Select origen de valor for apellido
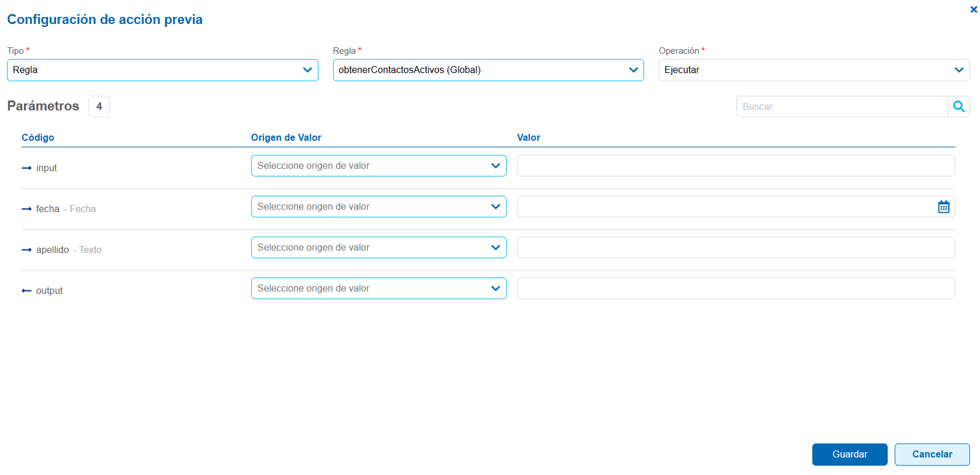Viewport: 980px width, 475px height. pos(379,248)
